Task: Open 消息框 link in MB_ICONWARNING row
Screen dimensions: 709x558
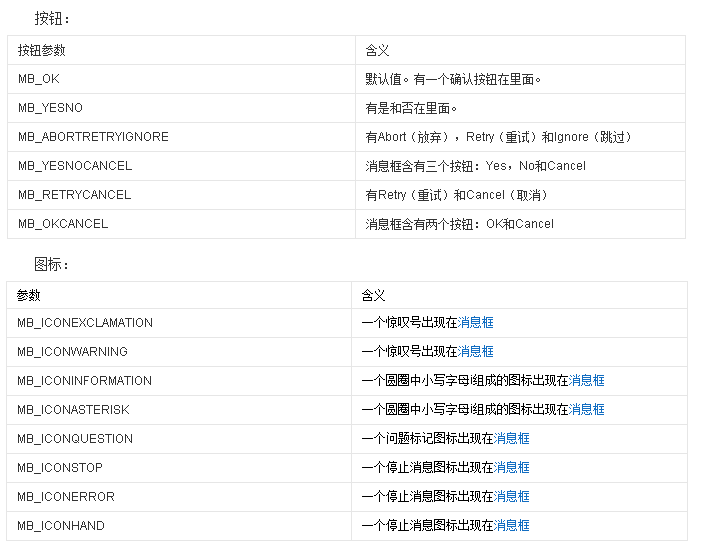Action: [475, 351]
